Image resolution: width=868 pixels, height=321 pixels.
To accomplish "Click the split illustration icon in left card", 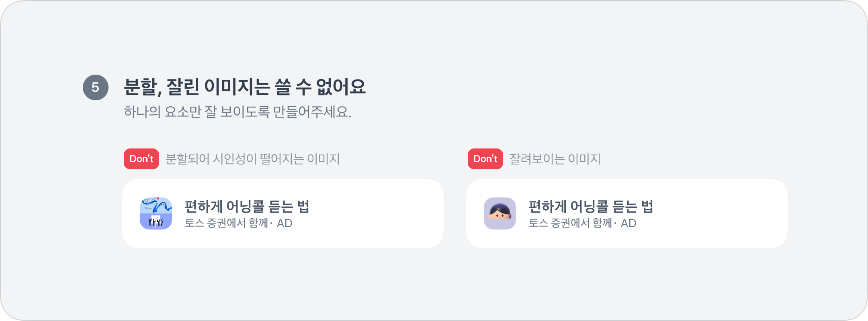I will click(x=156, y=213).
